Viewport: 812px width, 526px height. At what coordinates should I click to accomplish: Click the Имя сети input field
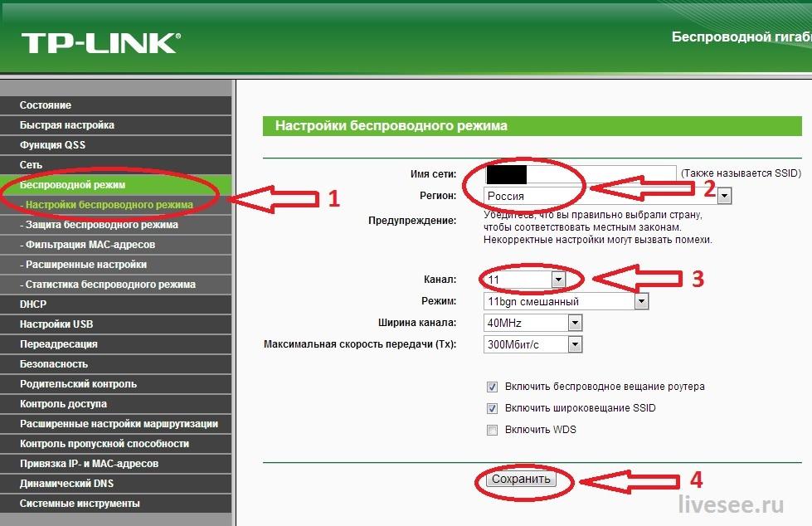click(580, 173)
